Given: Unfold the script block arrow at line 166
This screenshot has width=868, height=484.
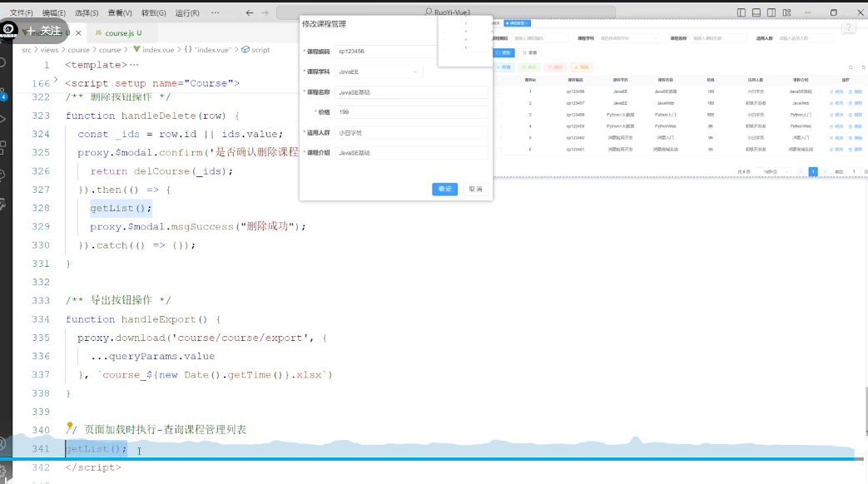Looking at the screenshot, I should (x=56, y=79).
